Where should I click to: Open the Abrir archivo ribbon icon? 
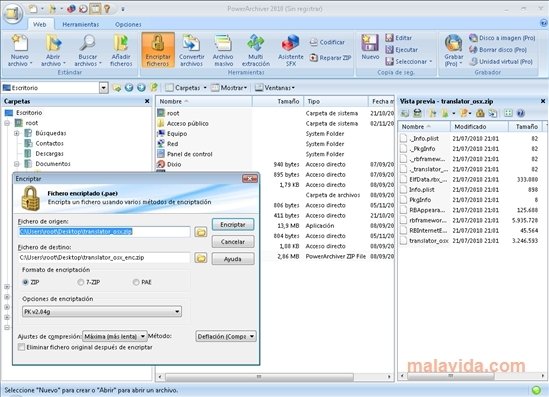click(53, 50)
